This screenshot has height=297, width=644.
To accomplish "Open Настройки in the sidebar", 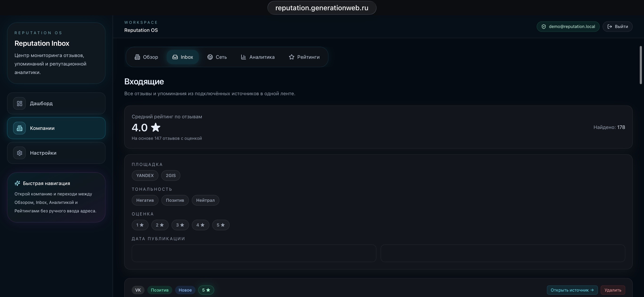I will pos(56,153).
